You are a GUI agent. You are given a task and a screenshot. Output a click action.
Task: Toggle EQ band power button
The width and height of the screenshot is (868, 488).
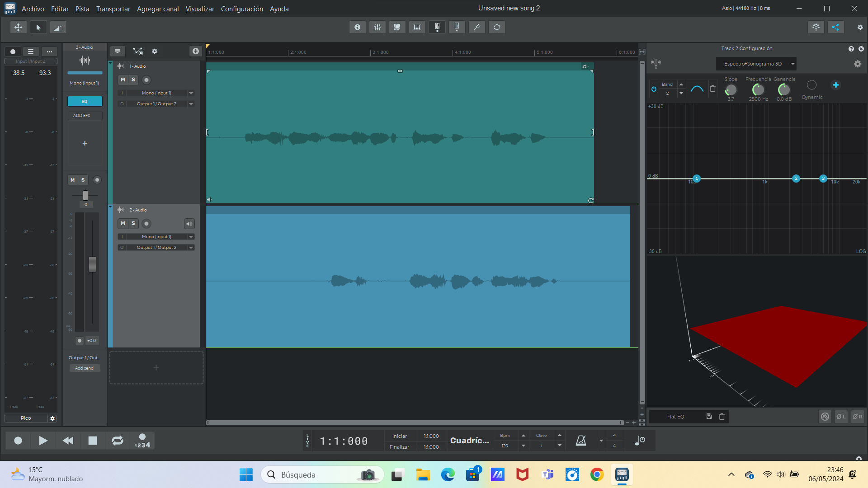[654, 89]
